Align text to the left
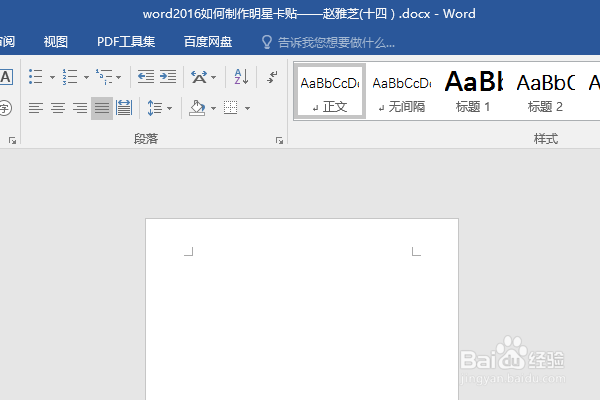The width and height of the screenshot is (600, 400). point(36,108)
